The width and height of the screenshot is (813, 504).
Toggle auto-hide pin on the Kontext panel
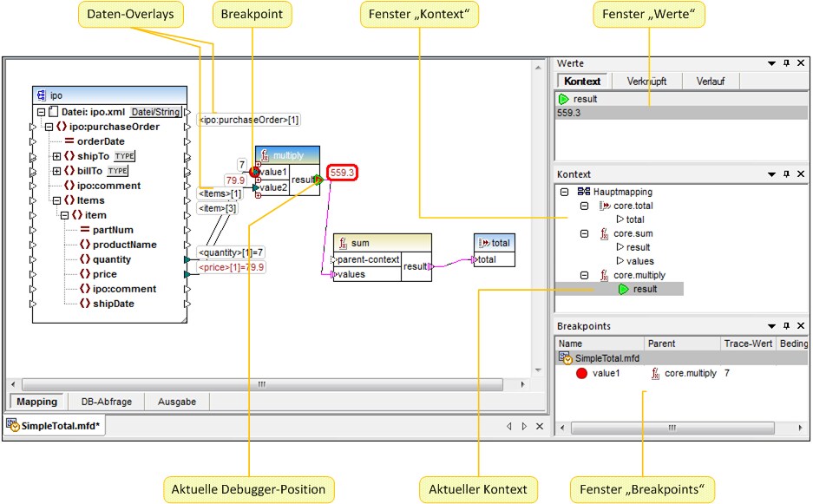787,173
